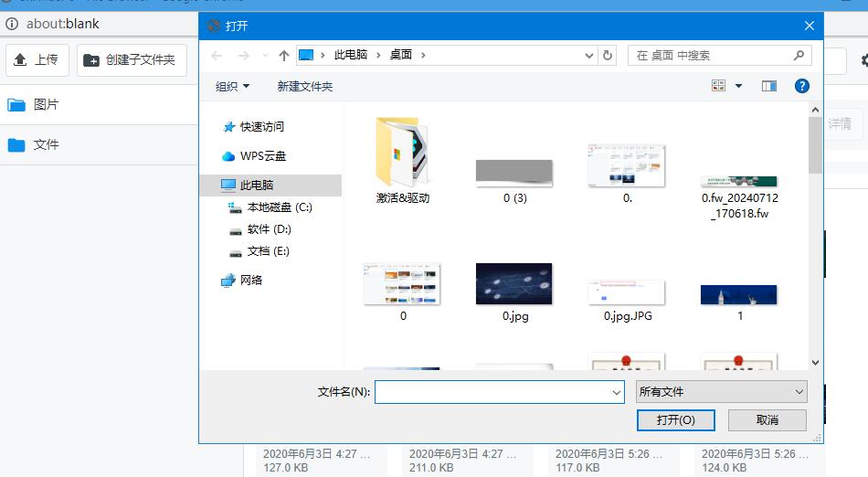
Task: Select WPS云盘 in the sidebar
Action: pyautogui.click(x=262, y=156)
